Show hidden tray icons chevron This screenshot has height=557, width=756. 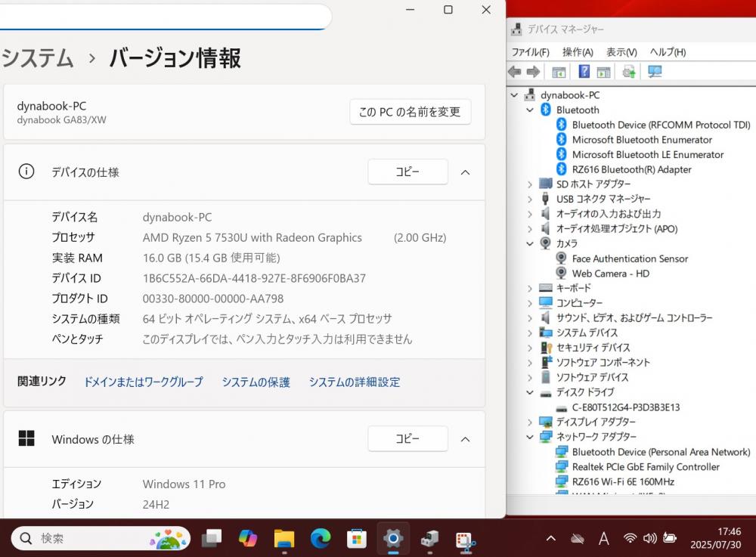[551, 537]
